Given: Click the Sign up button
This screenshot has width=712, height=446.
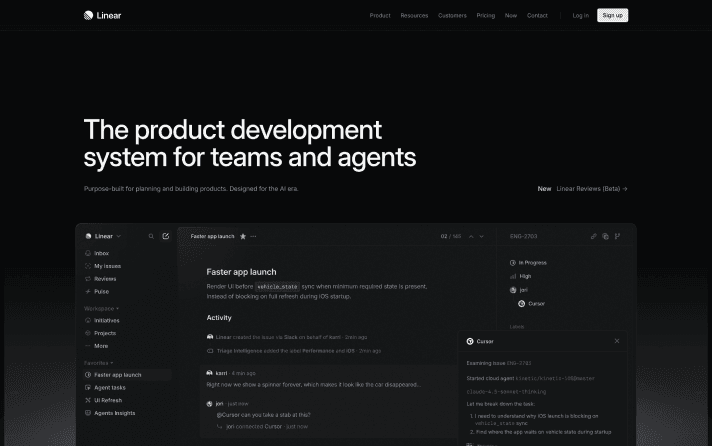Looking at the screenshot, I should (x=613, y=15).
